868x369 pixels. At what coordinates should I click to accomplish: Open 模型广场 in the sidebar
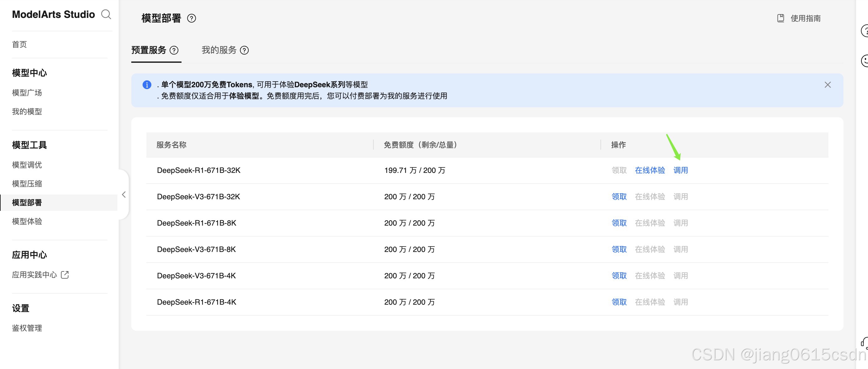27,93
